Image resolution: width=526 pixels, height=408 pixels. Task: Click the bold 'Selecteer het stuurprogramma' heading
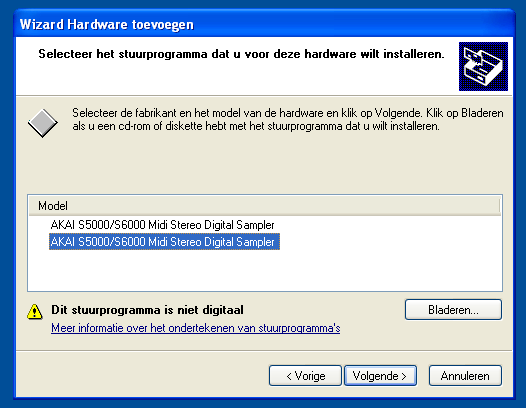[x=241, y=54]
